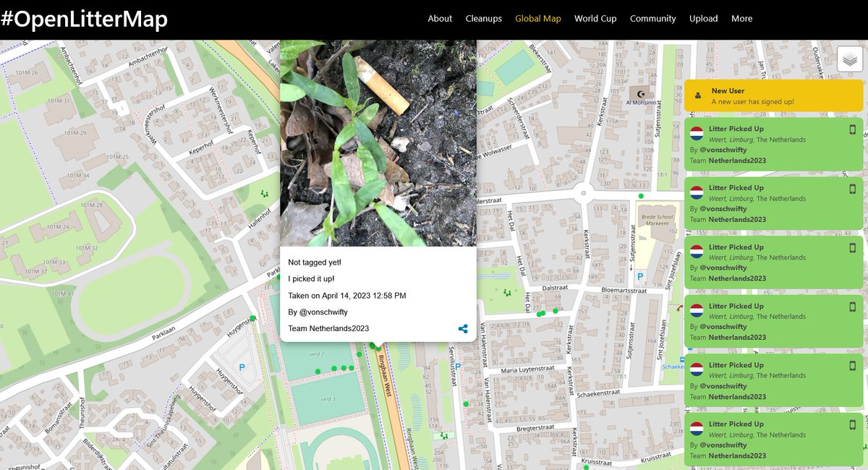
Task: Switch to the Global Map tab
Action: [x=537, y=19]
